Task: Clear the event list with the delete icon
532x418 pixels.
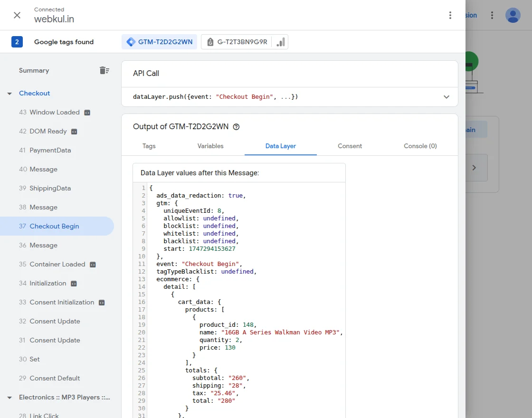Action: (104, 70)
